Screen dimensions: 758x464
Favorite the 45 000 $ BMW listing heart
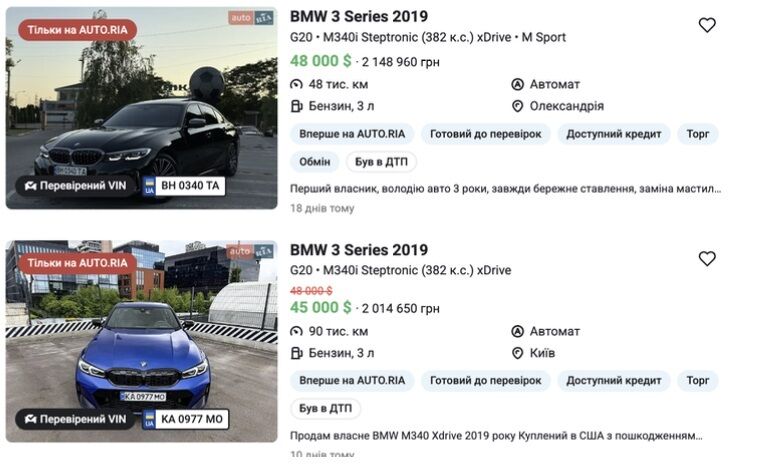tap(707, 259)
